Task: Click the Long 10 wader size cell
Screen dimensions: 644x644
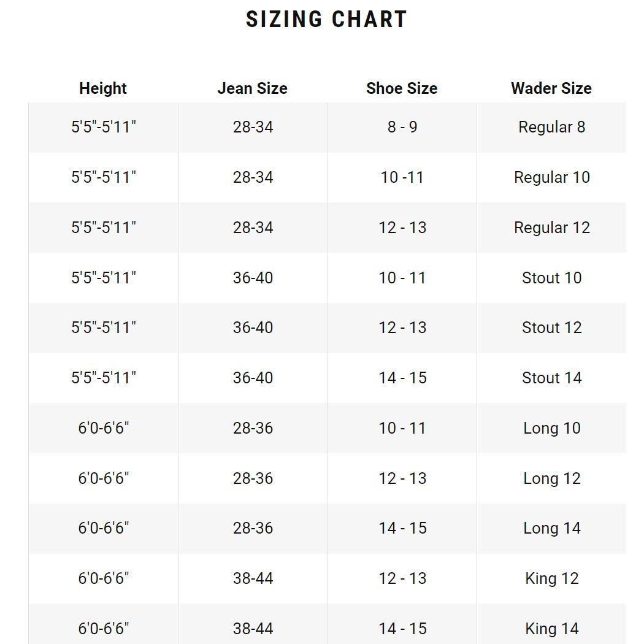Action: [551, 428]
